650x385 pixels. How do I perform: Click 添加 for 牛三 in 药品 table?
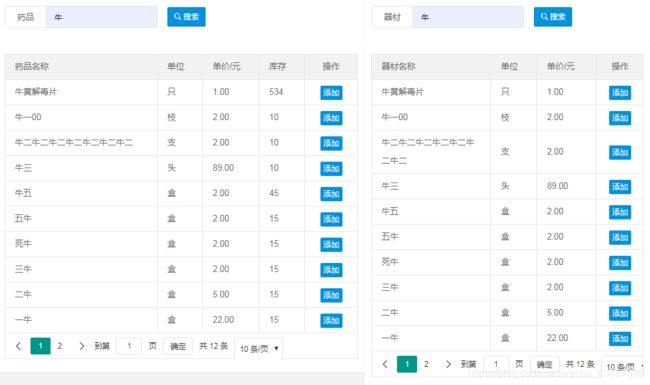pos(331,169)
